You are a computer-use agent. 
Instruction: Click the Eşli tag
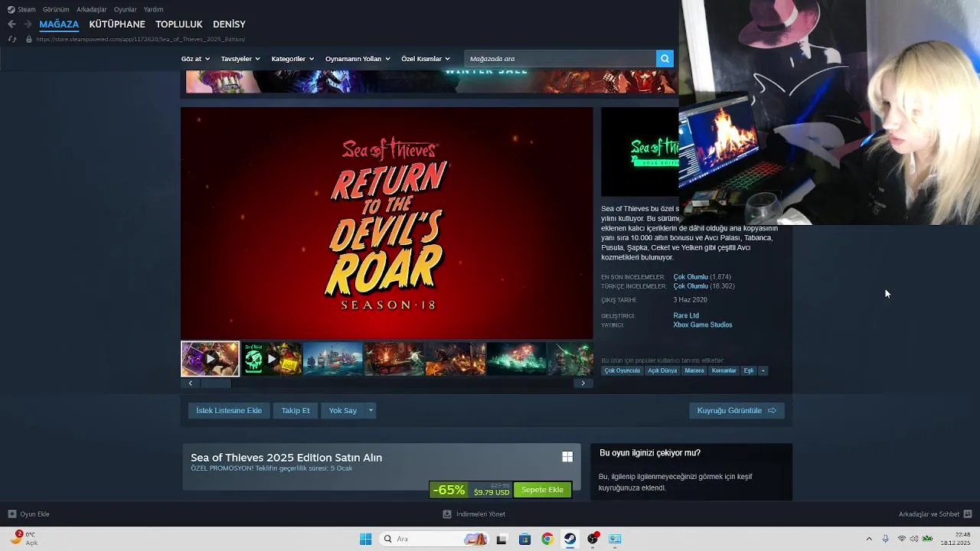748,370
